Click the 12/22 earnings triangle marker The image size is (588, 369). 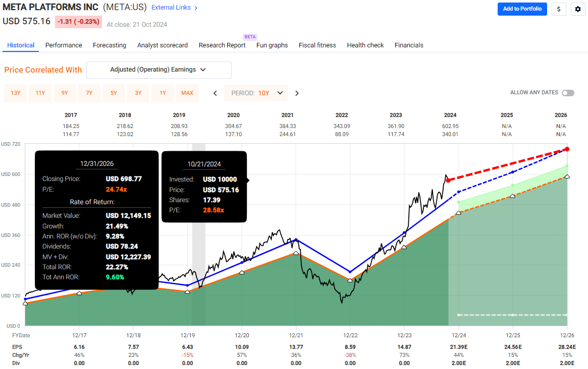350,280
